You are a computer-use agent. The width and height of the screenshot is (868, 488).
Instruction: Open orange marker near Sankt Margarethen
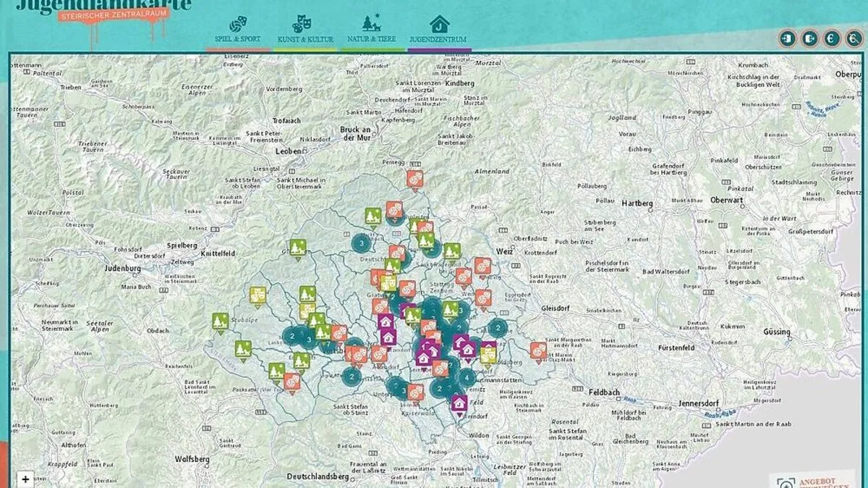coord(538,350)
